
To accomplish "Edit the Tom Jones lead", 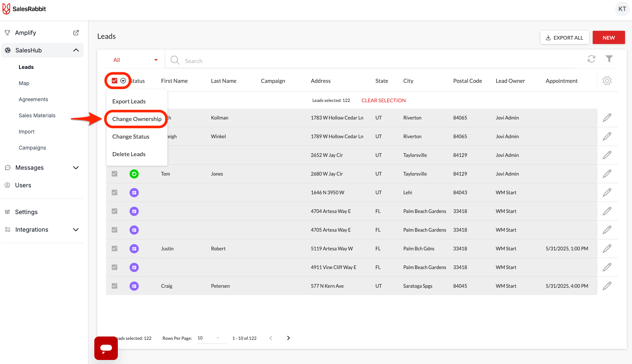I will [x=607, y=174].
